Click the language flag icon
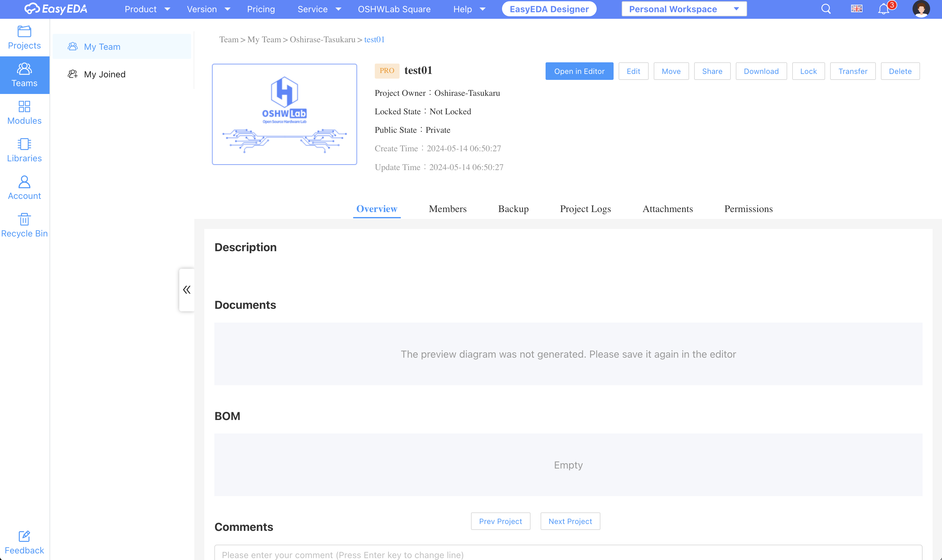942x560 pixels. click(x=856, y=9)
